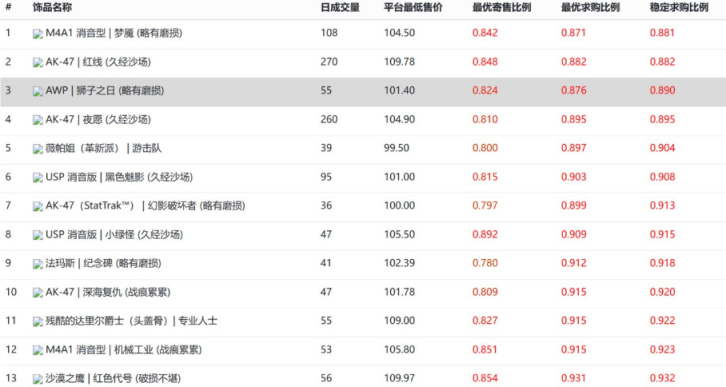Click the 沙漠之鹰 红色代号 item thumbnail icon
Image resolution: width=726 pixels, height=387 pixels.
click(38, 379)
